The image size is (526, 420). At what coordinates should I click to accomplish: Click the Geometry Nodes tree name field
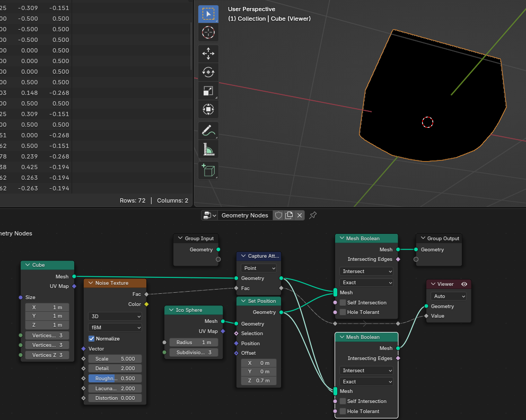[x=245, y=215]
